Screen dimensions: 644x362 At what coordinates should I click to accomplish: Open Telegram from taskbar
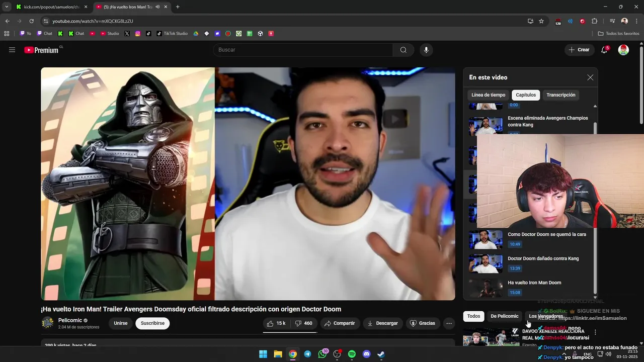[x=307, y=354]
